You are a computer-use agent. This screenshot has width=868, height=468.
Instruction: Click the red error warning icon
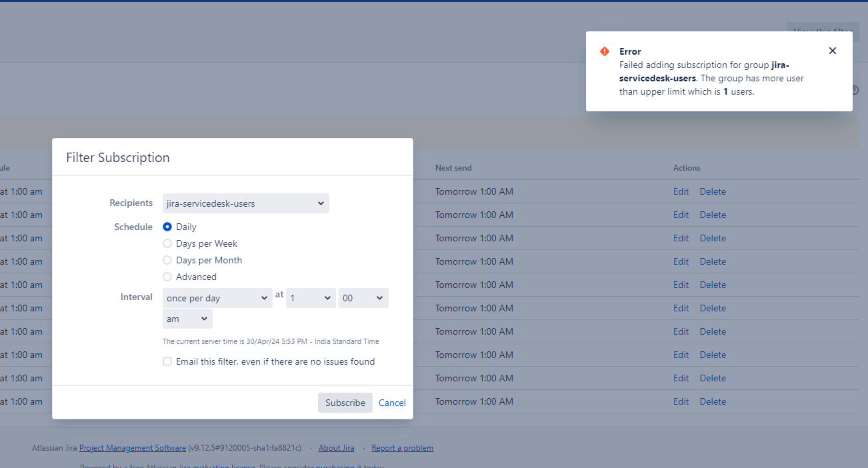pos(605,51)
